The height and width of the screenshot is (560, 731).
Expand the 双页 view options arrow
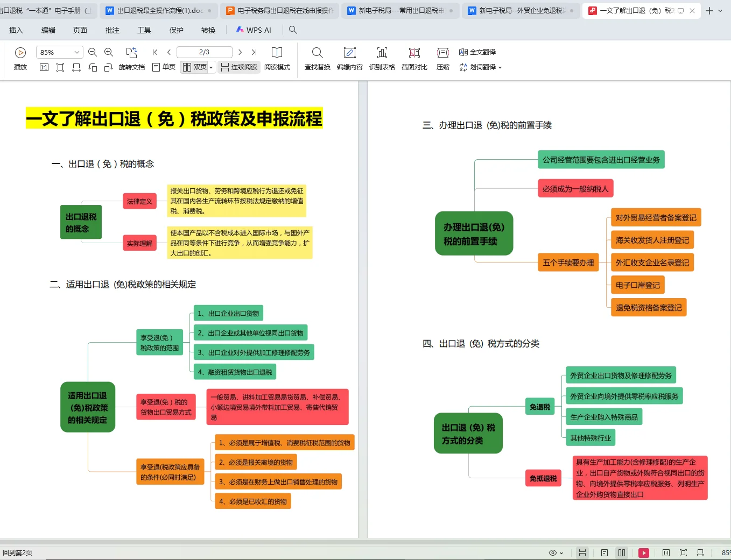coord(210,67)
